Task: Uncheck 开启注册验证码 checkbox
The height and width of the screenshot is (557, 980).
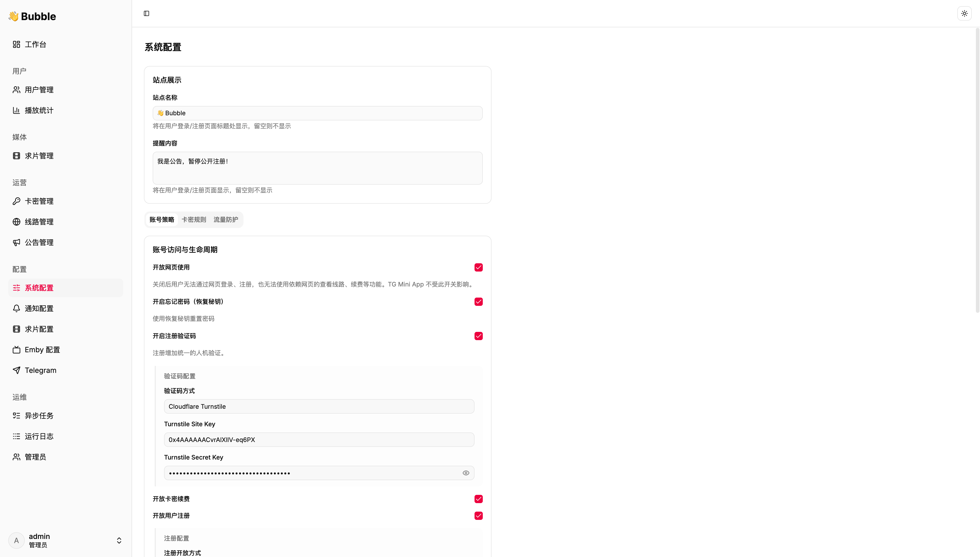Action: point(478,336)
